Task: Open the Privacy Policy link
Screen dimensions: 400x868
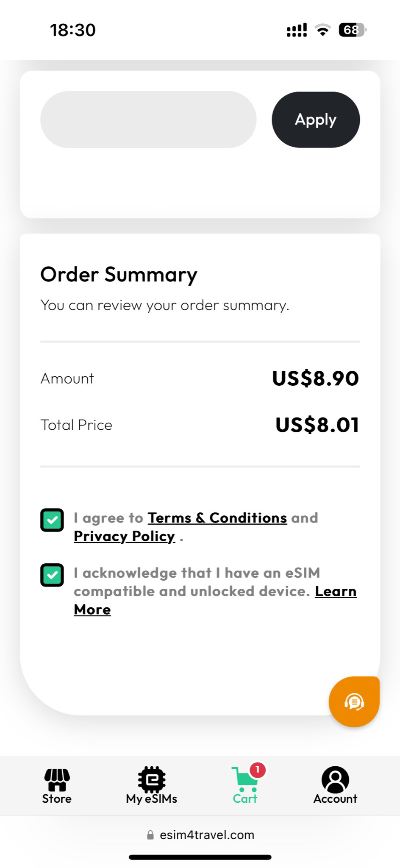Action: [124, 536]
